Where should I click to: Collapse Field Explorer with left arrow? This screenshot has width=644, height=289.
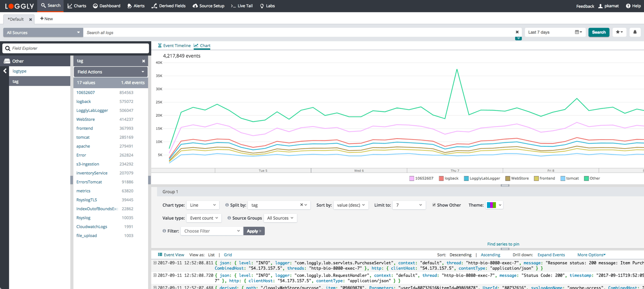5,71
